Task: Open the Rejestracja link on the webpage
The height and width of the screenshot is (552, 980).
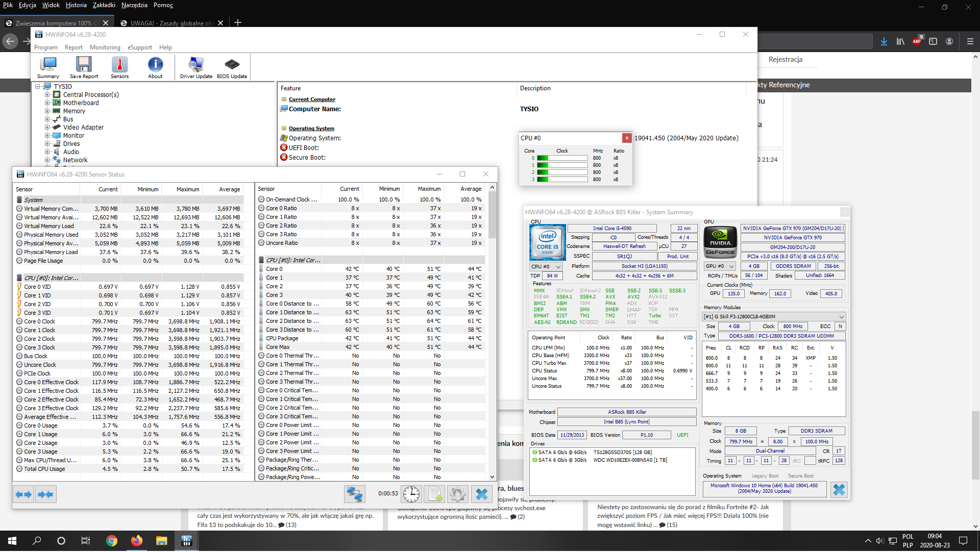Action: [x=786, y=60]
